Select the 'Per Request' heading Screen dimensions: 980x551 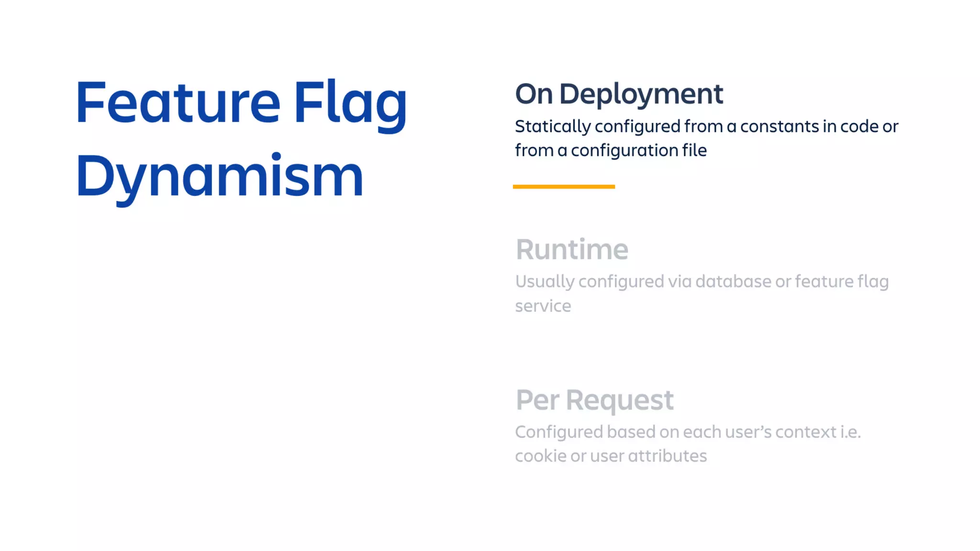click(594, 400)
